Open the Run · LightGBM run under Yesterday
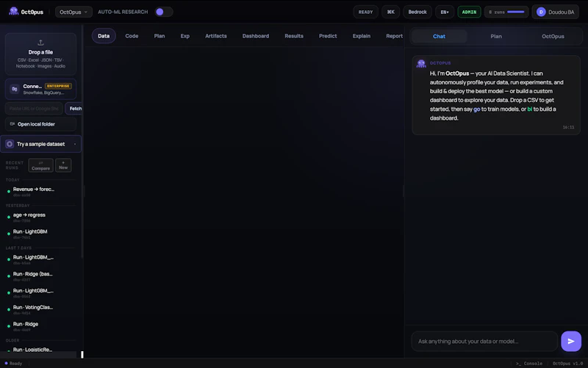This screenshot has width=588, height=368. point(40,234)
